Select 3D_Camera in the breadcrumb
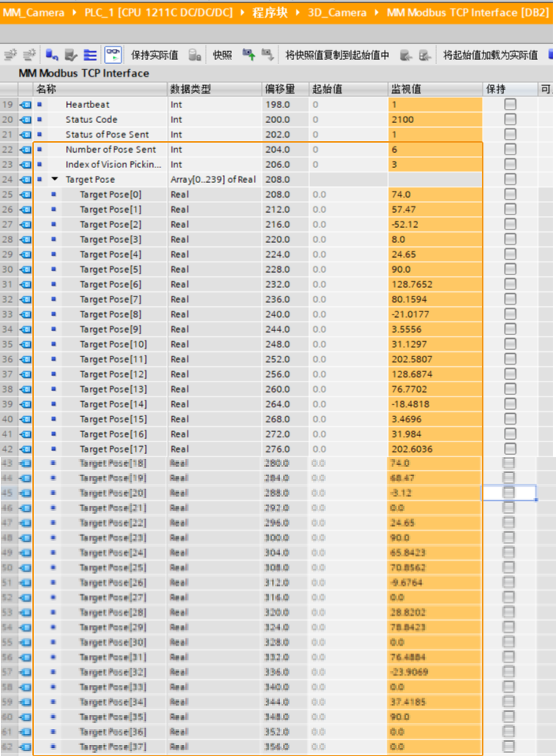The height and width of the screenshot is (756, 556). 337,13
